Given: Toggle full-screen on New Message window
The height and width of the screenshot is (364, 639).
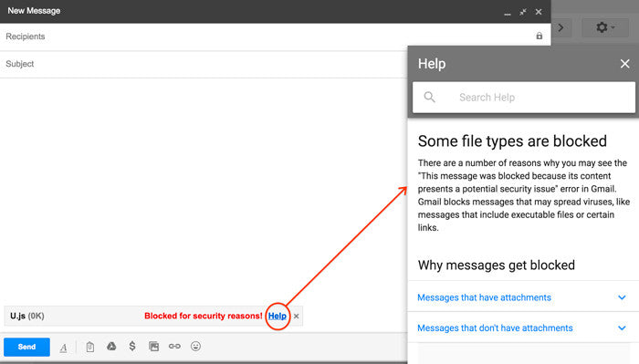Looking at the screenshot, I should point(523,12).
